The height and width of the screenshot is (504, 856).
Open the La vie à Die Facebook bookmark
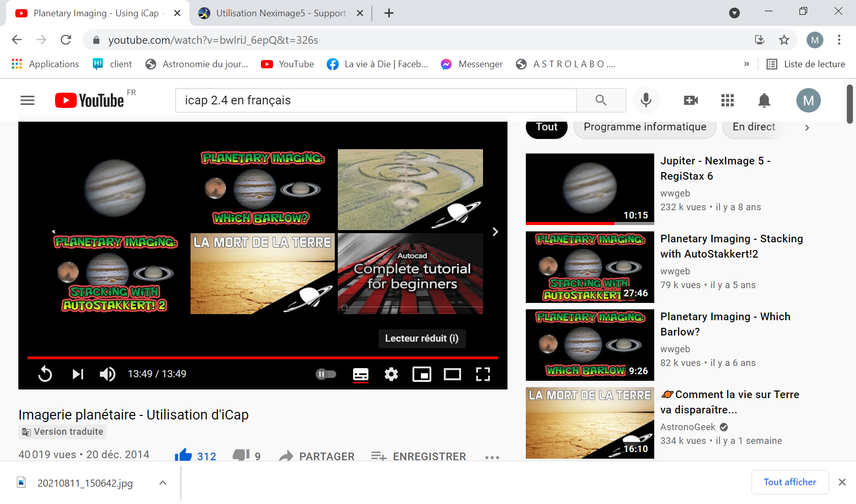pyautogui.click(x=378, y=64)
